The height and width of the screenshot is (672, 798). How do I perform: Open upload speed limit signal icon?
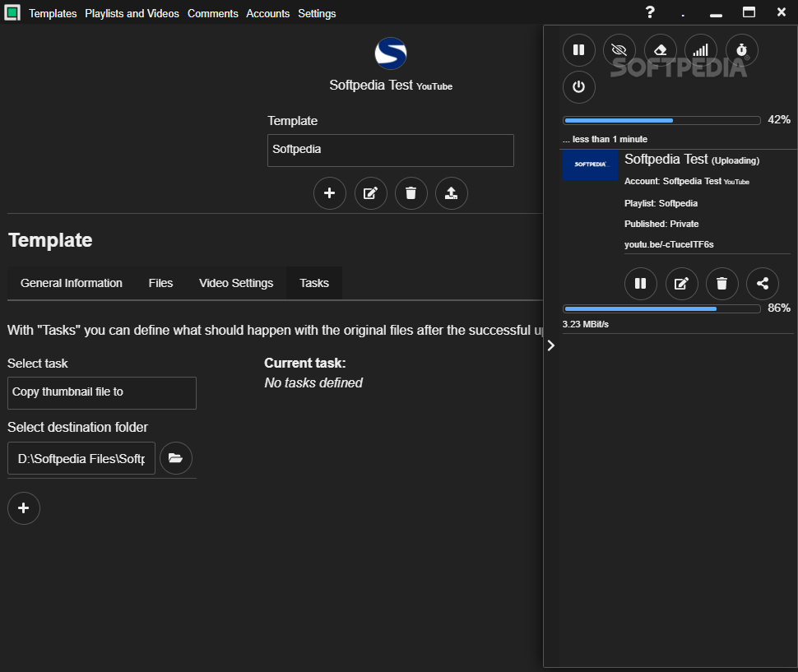point(701,50)
